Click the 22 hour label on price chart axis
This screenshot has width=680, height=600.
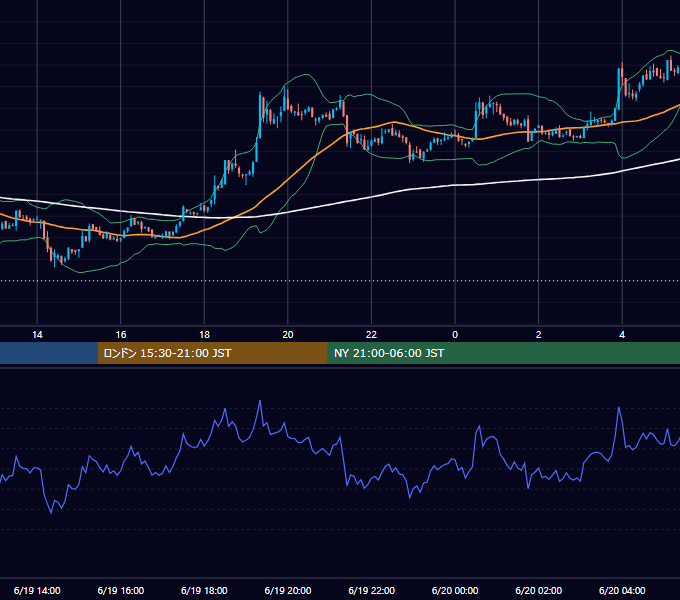click(x=371, y=335)
